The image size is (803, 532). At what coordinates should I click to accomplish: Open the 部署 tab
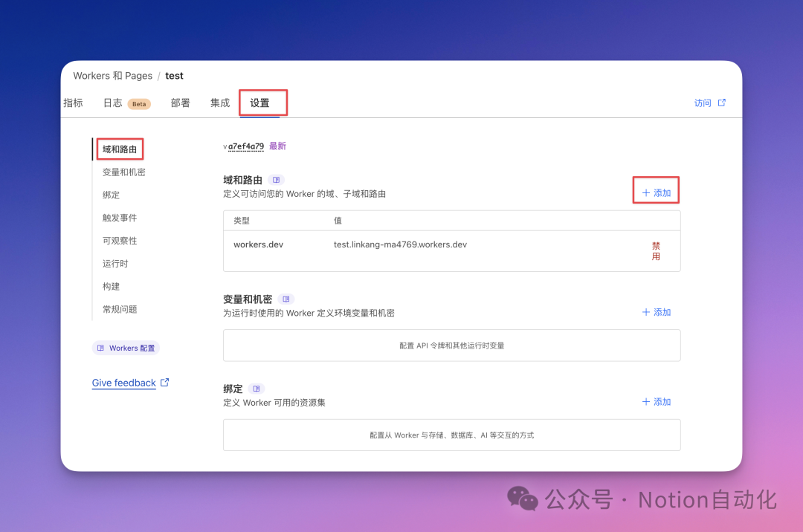[180, 103]
